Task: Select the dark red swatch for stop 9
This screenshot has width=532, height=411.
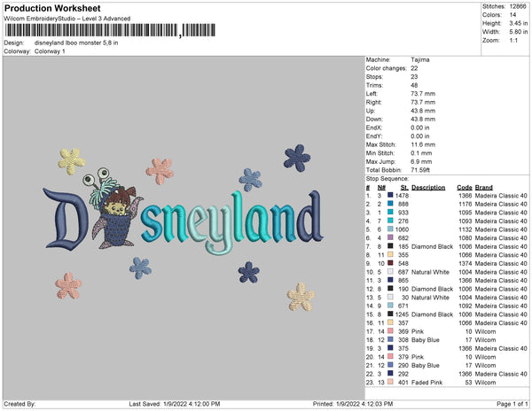Action: pos(390,263)
